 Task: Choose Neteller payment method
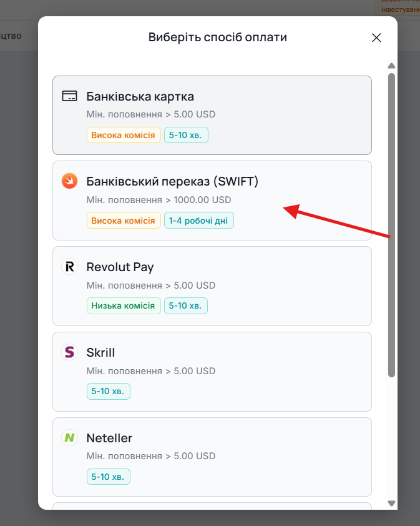pyautogui.click(x=212, y=457)
